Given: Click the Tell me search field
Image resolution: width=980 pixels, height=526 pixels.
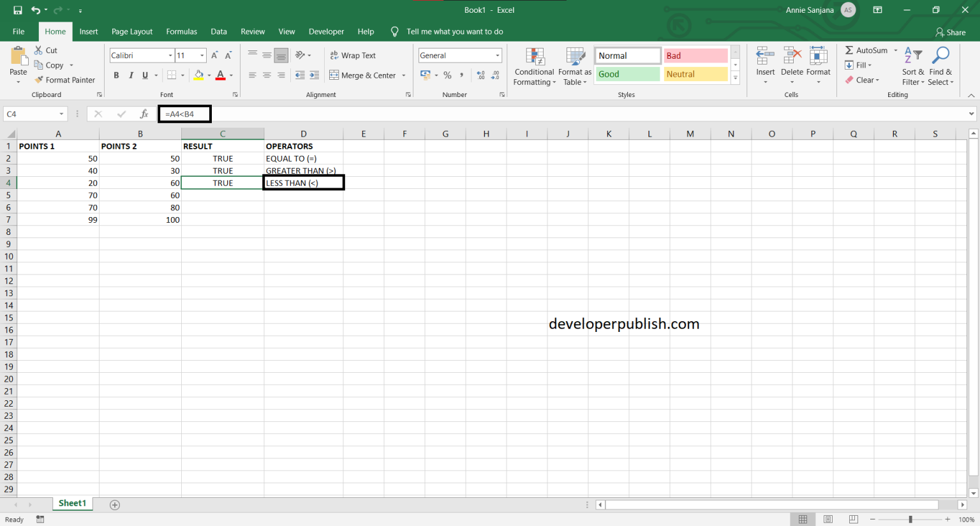Looking at the screenshot, I should click(455, 31).
